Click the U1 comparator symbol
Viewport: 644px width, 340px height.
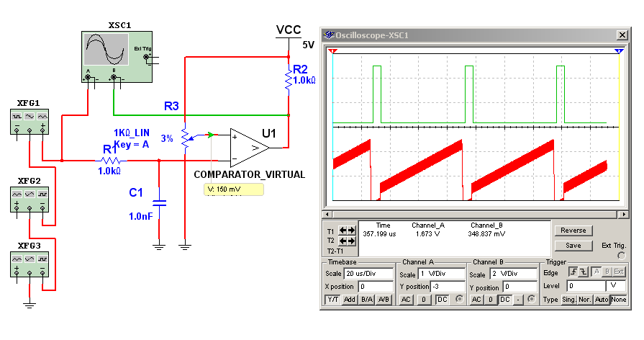(249, 146)
